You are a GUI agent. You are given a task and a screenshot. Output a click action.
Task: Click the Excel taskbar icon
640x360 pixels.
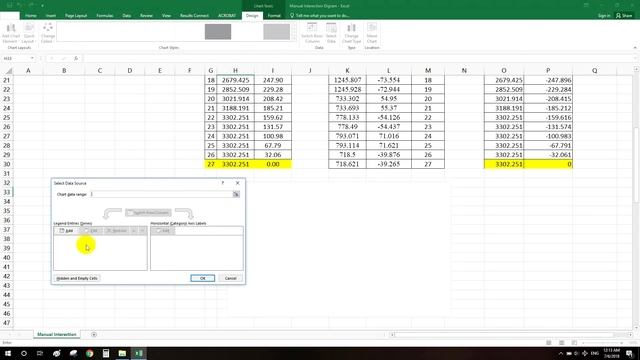tap(138, 353)
